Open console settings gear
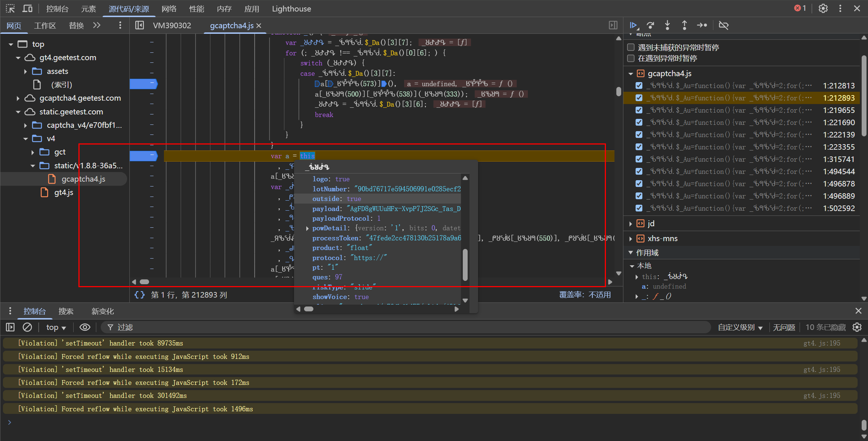Viewport: 868px width, 441px height. [x=857, y=327]
